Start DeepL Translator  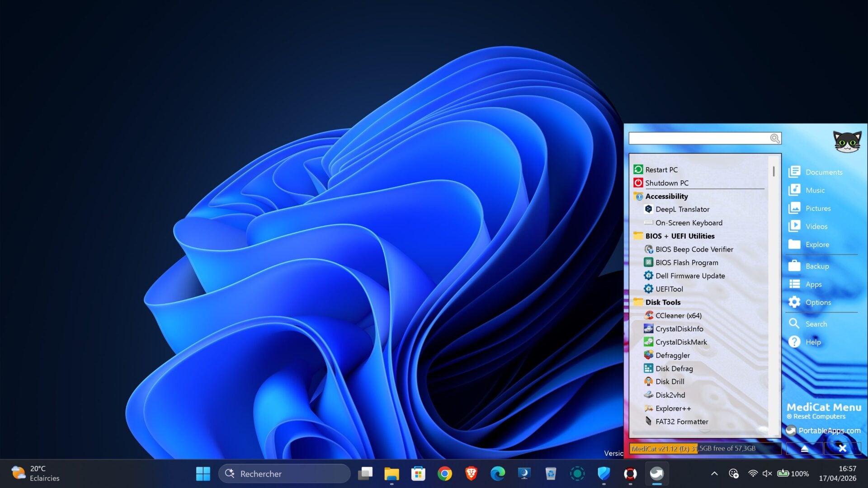[682, 209]
